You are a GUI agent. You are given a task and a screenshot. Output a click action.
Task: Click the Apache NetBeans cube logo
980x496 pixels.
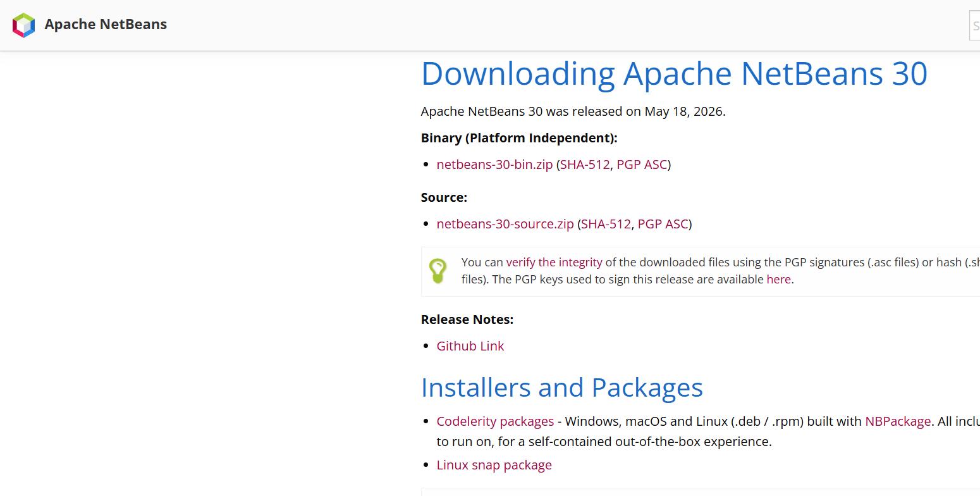tap(23, 25)
